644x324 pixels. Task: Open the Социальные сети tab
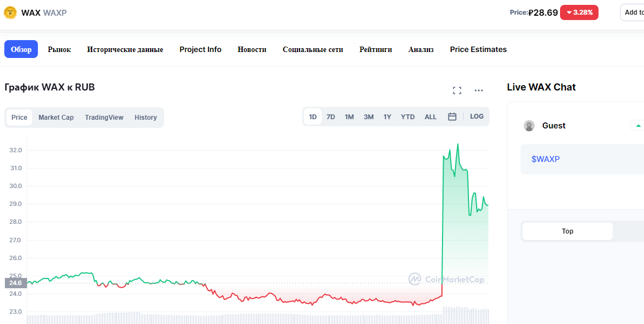[313, 49]
